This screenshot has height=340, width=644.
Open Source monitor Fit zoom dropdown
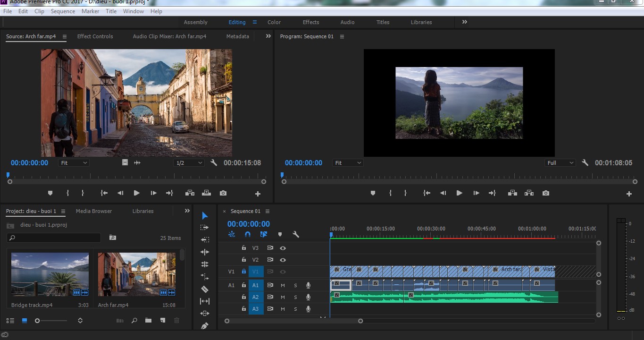(74, 163)
